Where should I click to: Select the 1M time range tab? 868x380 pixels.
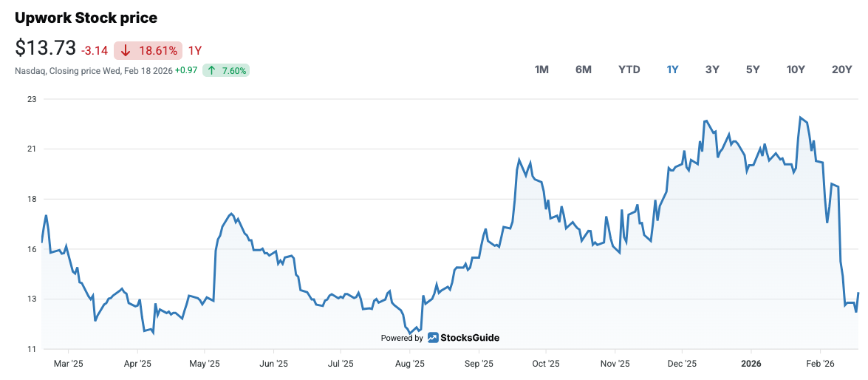[541, 69]
